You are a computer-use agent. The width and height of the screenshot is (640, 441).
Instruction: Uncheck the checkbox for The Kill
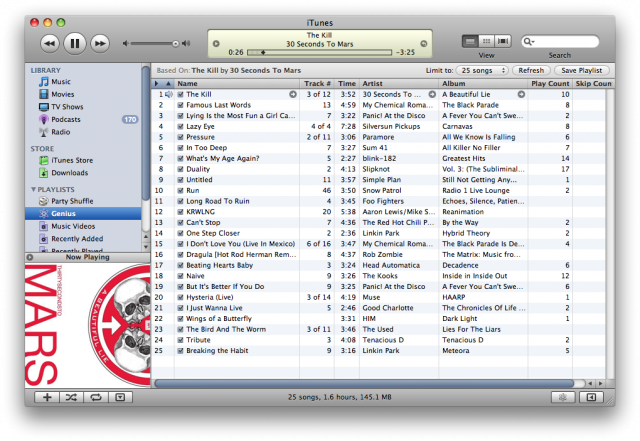click(180, 95)
